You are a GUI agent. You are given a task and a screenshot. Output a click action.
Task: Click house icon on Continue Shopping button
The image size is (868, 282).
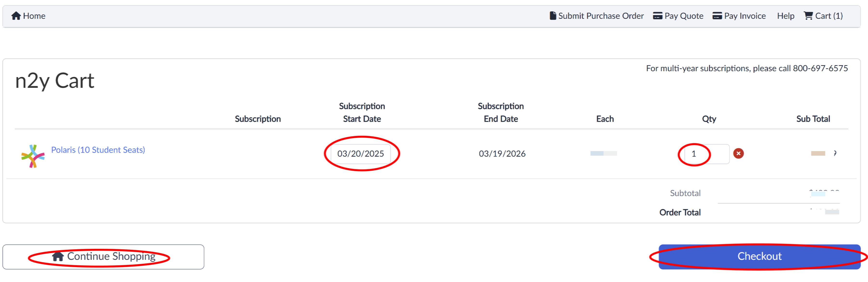click(x=58, y=256)
